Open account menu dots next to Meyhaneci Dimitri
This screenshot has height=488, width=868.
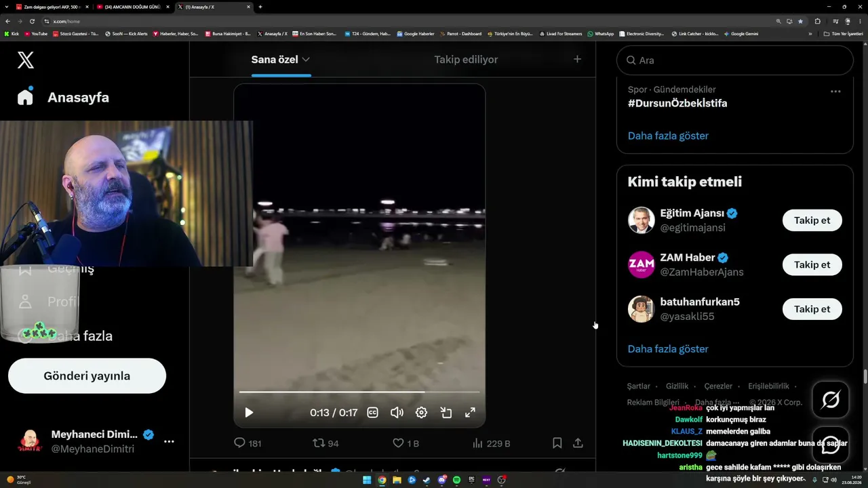[169, 441]
